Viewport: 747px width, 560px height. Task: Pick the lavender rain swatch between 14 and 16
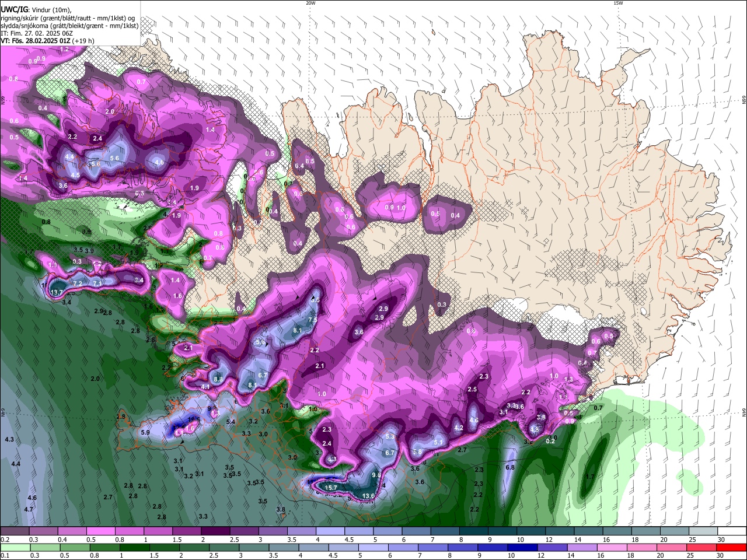click(582, 547)
